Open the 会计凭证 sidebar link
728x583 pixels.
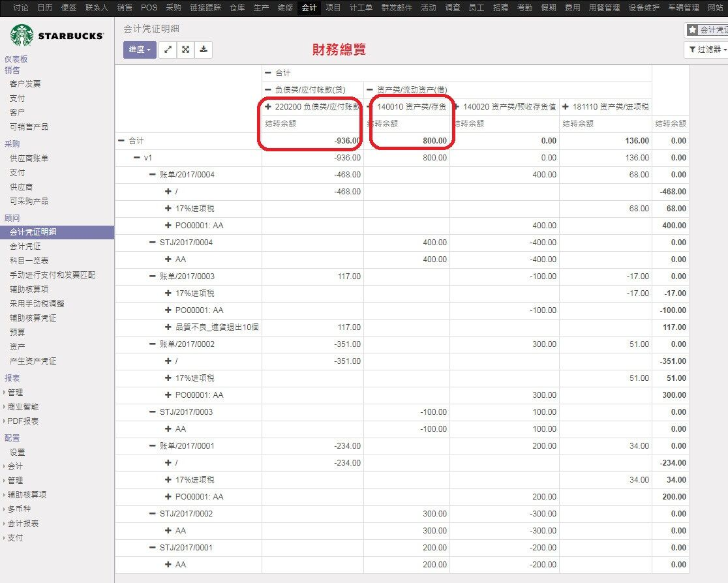click(25, 246)
